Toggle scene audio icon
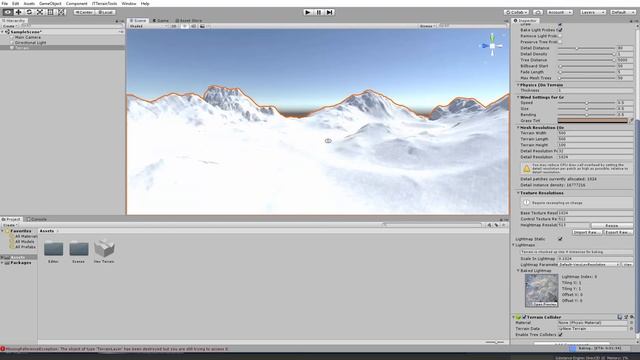Screen dimensions: 640x360 [x=193, y=26]
